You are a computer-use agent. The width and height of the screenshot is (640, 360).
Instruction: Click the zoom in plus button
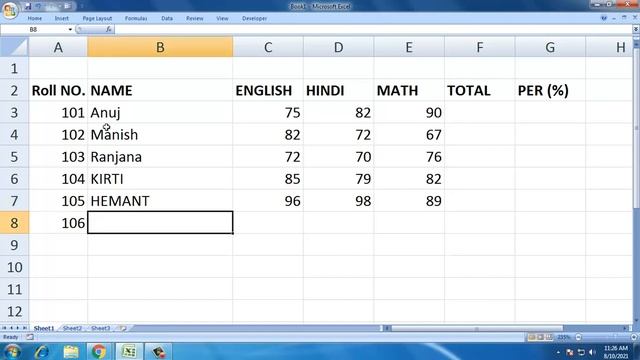(633, 337)
